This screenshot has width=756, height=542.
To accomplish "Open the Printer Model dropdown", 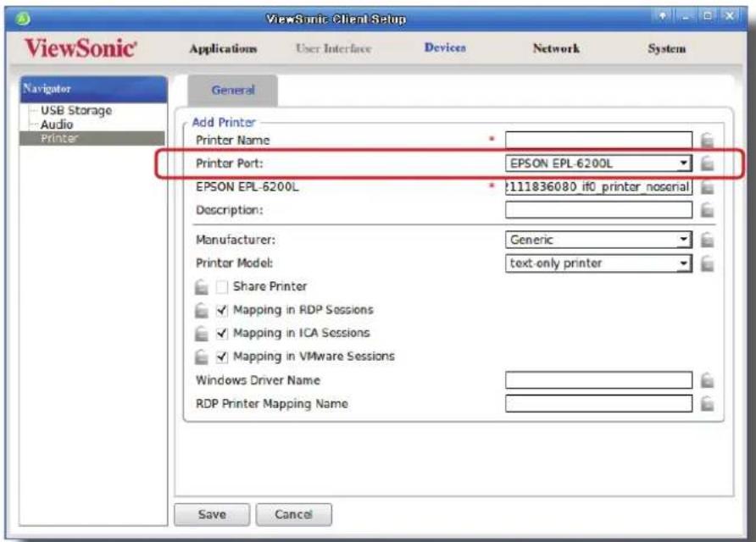I will coord(598,263).
